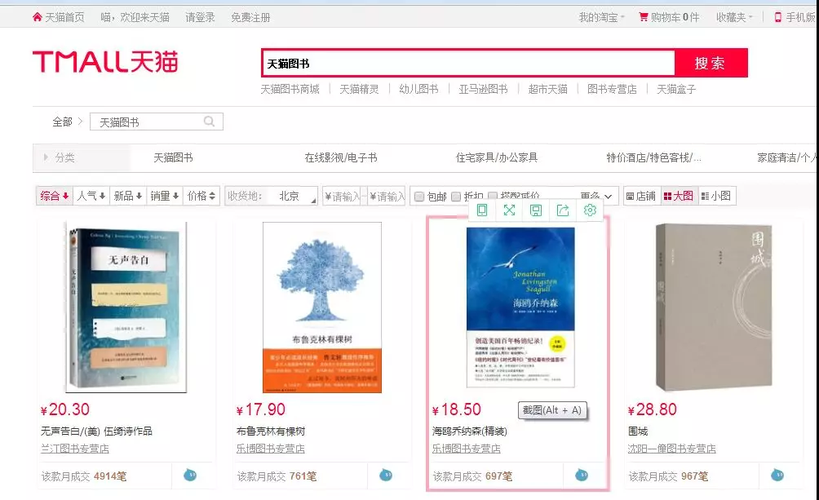
Task: Select 在线影视/电子书 category
Action: 341,157
